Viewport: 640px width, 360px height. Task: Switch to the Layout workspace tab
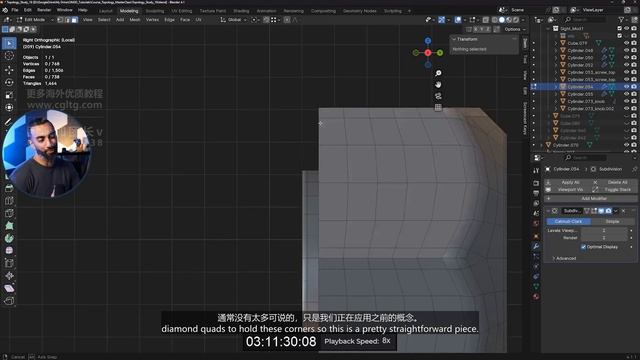(x=105, y=11)
